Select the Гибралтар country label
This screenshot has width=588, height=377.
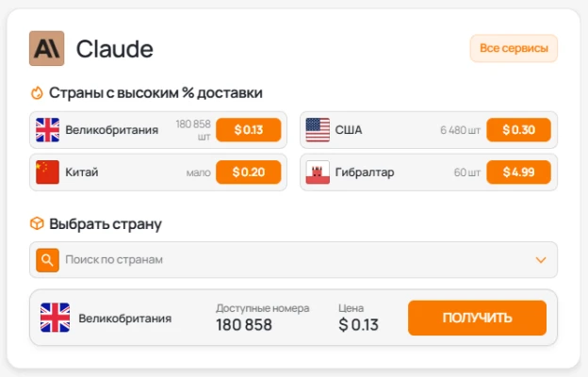[365, 172]
